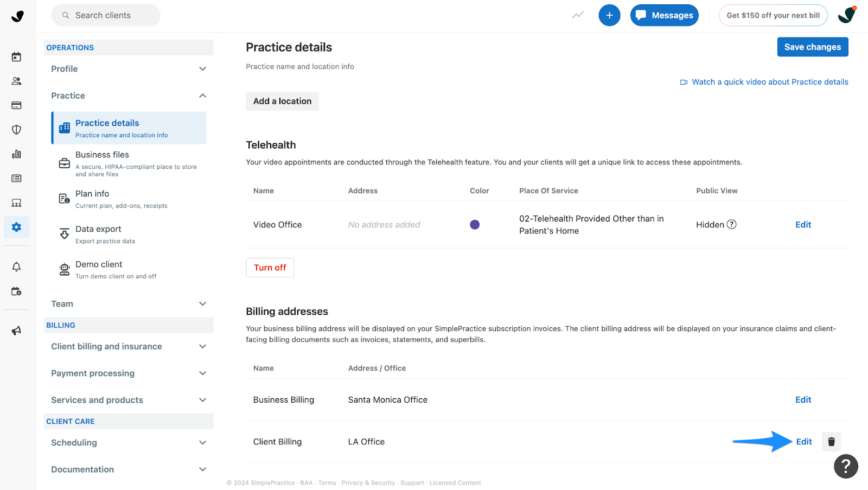Click the LA Office address text
The width and height of the screenshot is (868, 490).
tap(366, 442)
